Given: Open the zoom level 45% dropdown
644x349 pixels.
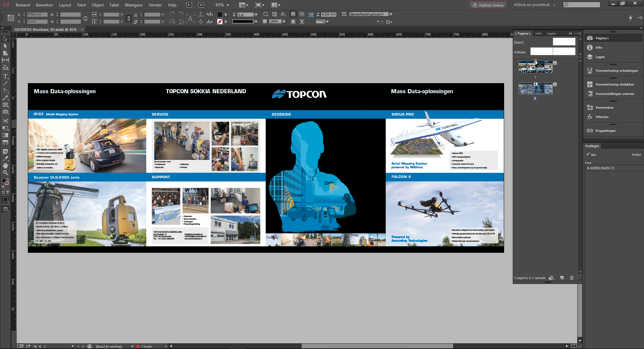Looking at the screenshot, I should click(x=228, y=5).
